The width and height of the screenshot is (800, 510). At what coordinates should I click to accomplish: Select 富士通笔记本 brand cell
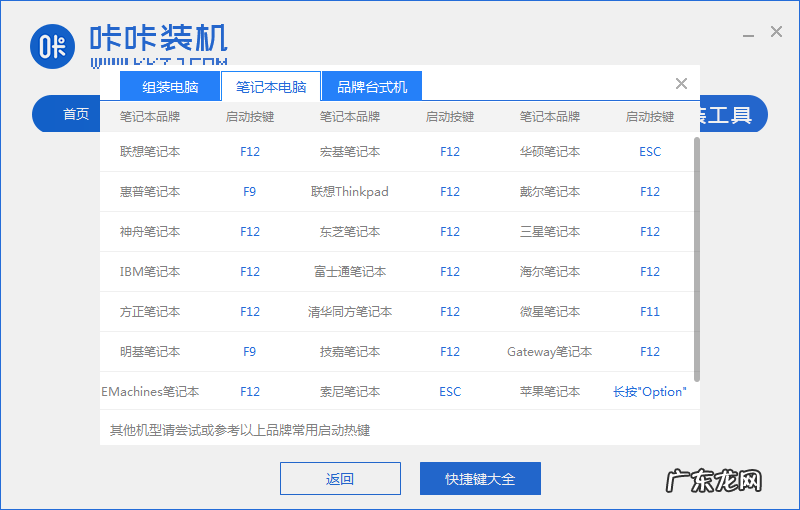click(350, 272)
